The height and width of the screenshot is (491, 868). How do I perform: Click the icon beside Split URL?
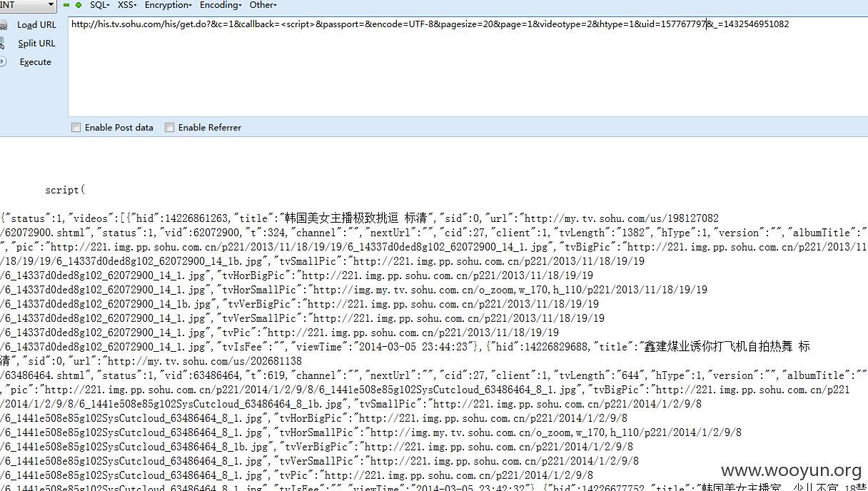point(3,44)
